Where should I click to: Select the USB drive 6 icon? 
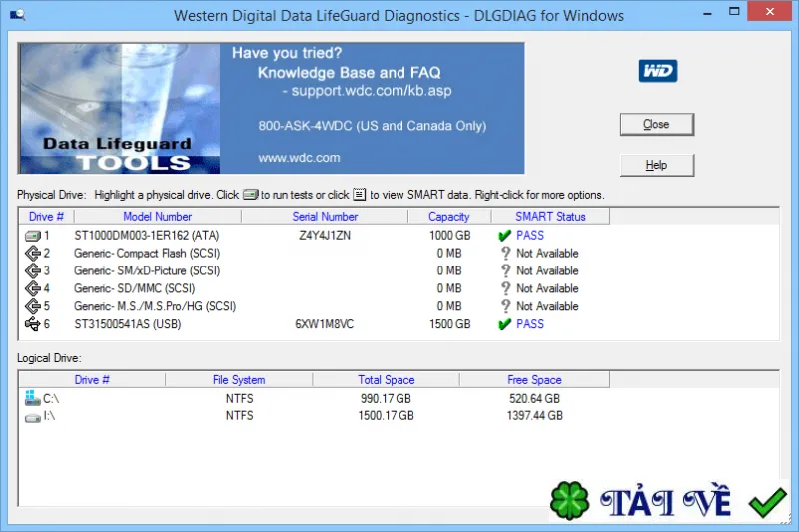pos(33,324)
